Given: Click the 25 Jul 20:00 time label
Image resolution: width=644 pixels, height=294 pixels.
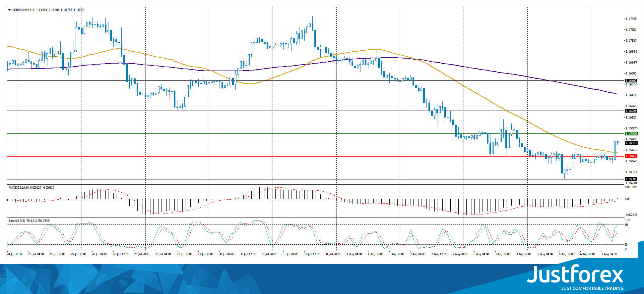Looking at the screenshot, I should 79,254.
